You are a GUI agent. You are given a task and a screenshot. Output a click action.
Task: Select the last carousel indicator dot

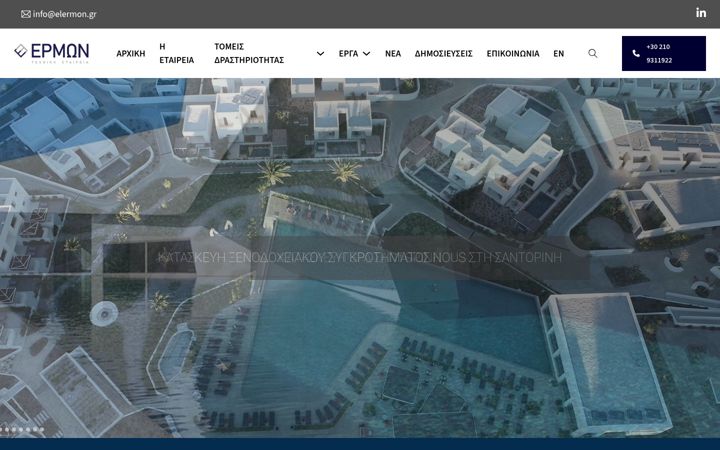click(41, 430)
